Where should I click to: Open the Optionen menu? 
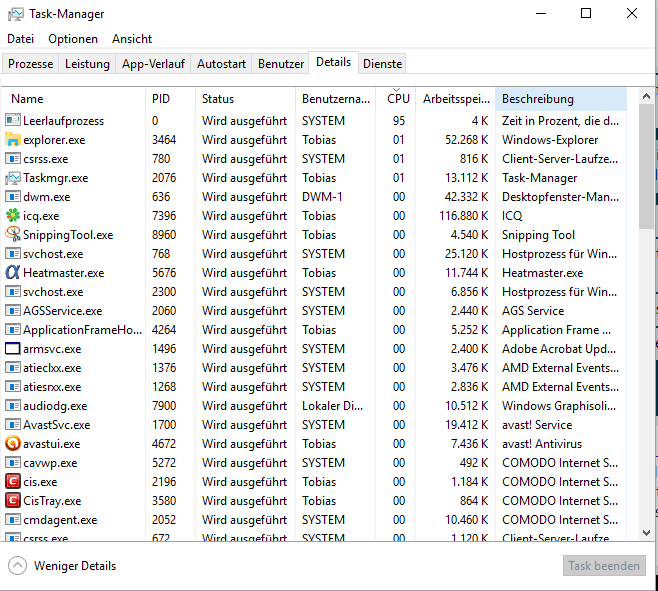point(73,39)
